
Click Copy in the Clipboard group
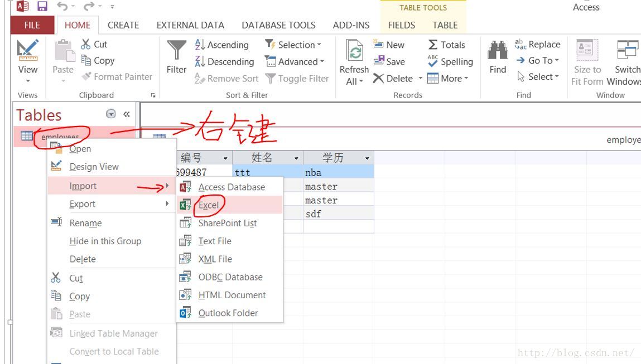pyautogui.click(x=98, y=60)
